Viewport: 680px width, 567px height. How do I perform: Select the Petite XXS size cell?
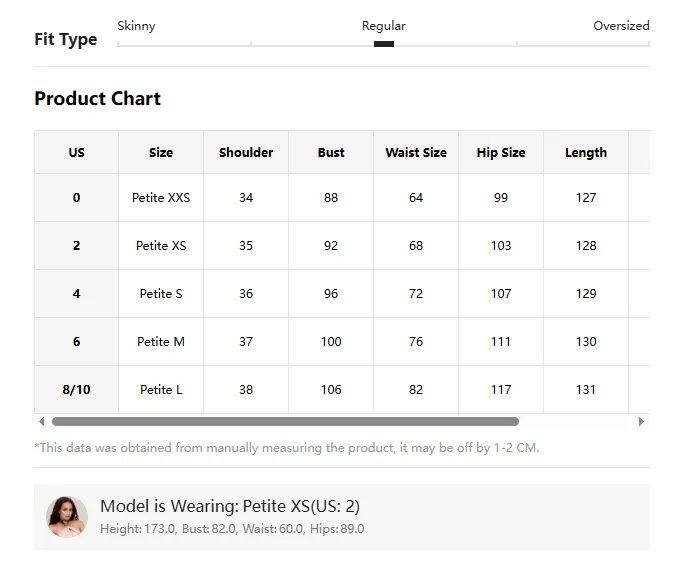[x=161, y=198]
